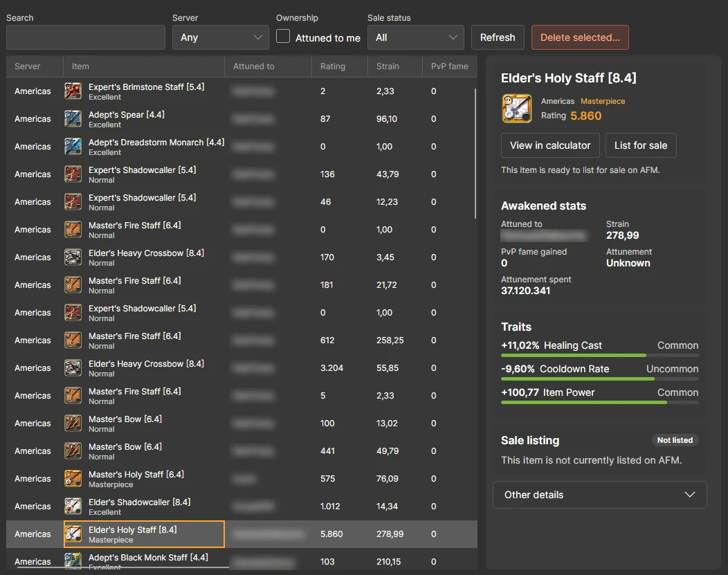The width and height of the screenshot is (728, 575).
Task: Click the large Holy Staff icon in details panel
Action: pyautogui.click(x=517, y=109)
